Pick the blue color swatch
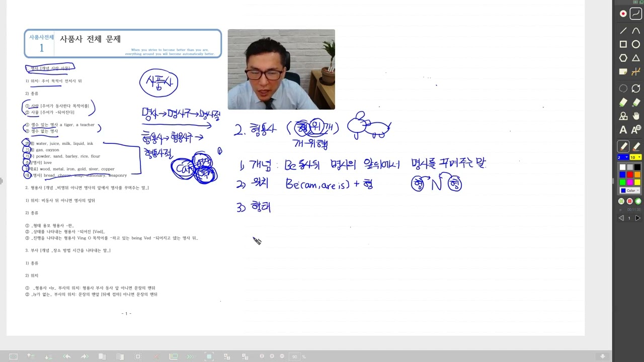The height and width of the screenshot is (362, 644). coord(622,174)
